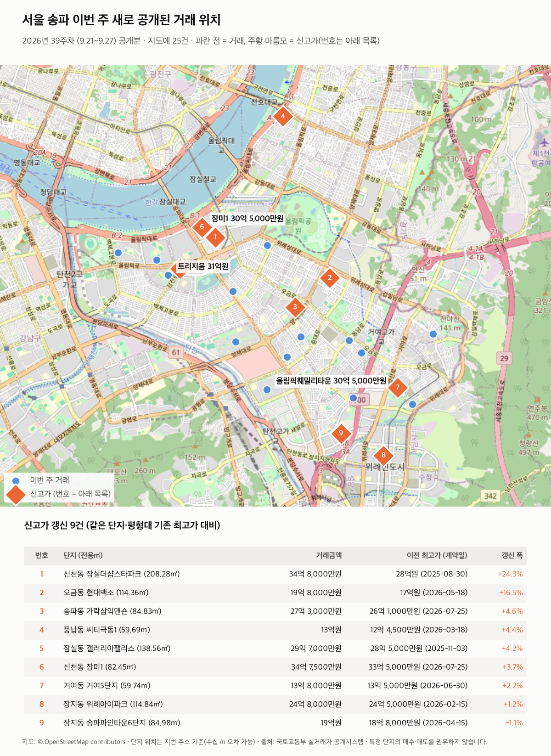Click the route 342 road shield
Image resolution: width=551 pixels, height=756 pixels.
(490, 496)
